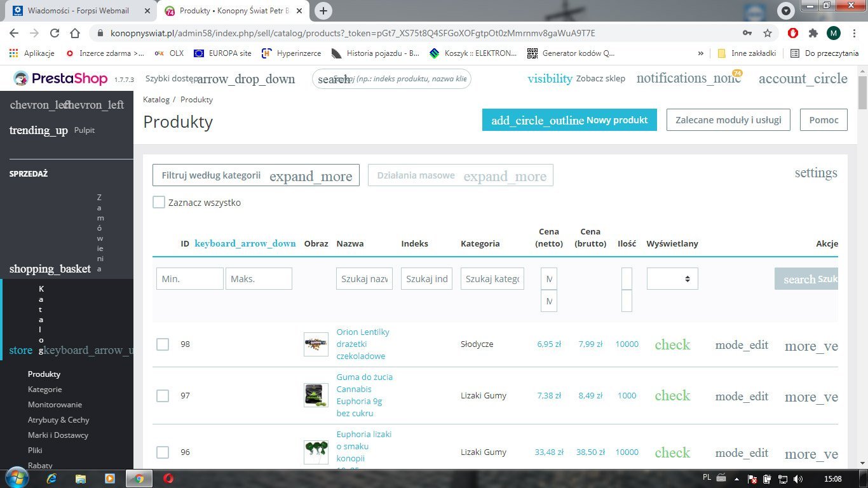868x488 pixels.
Task: Click the Szukaj search button in the filter row
Action: pyautogui.click(x=806, y=279)
